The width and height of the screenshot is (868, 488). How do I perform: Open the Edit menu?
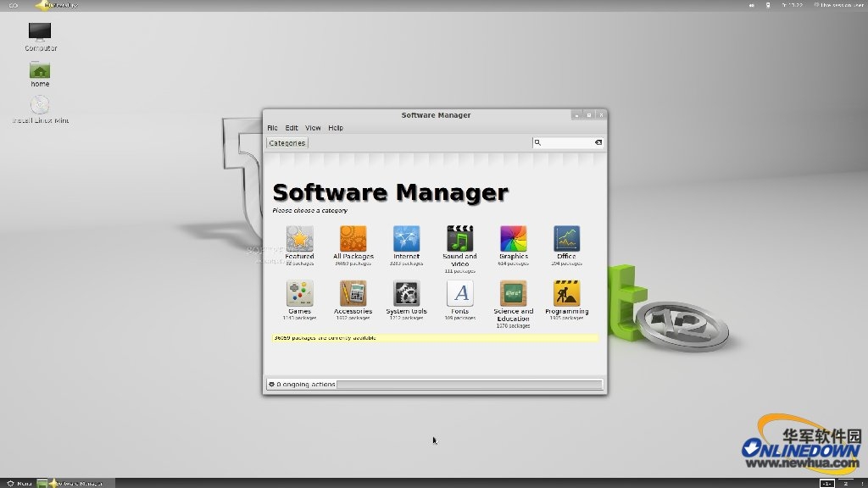292,128
